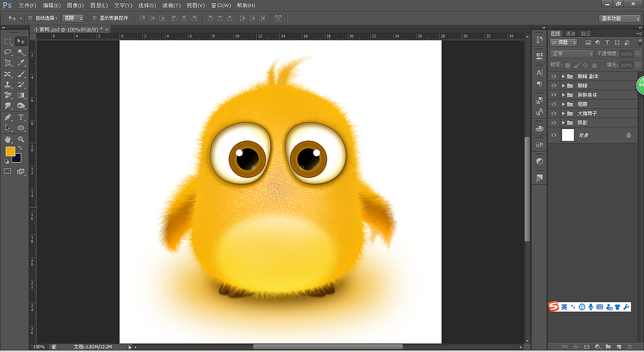
Task: Open the 图像(I) menu
Action: click(75, 5)
